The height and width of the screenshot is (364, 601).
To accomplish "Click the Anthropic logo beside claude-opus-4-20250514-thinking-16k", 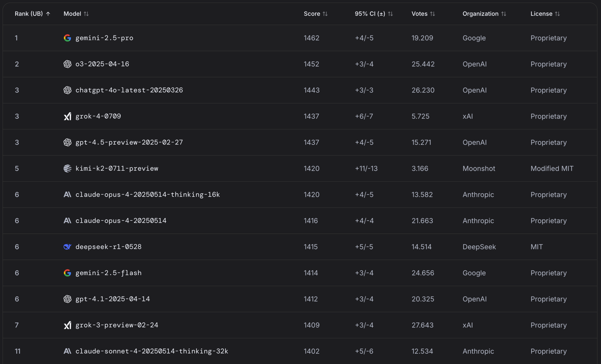I will [x=67, y=195].
